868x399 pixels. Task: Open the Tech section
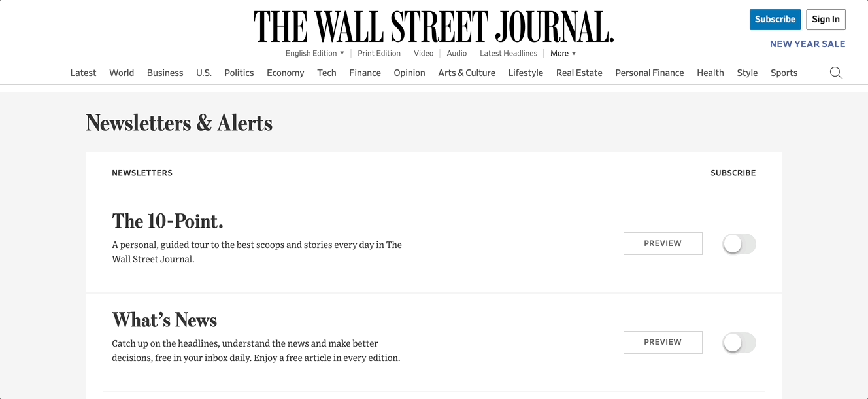tap(327, 73)
